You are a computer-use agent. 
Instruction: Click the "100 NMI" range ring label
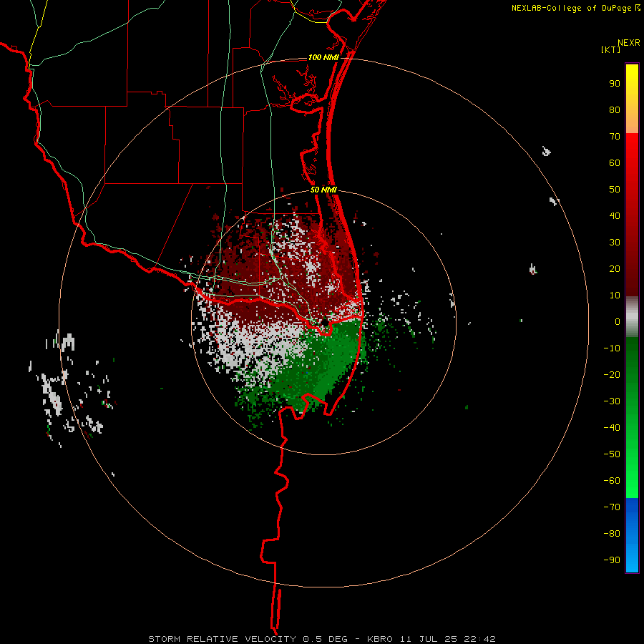pyautogui.click(x=323, y=57)
